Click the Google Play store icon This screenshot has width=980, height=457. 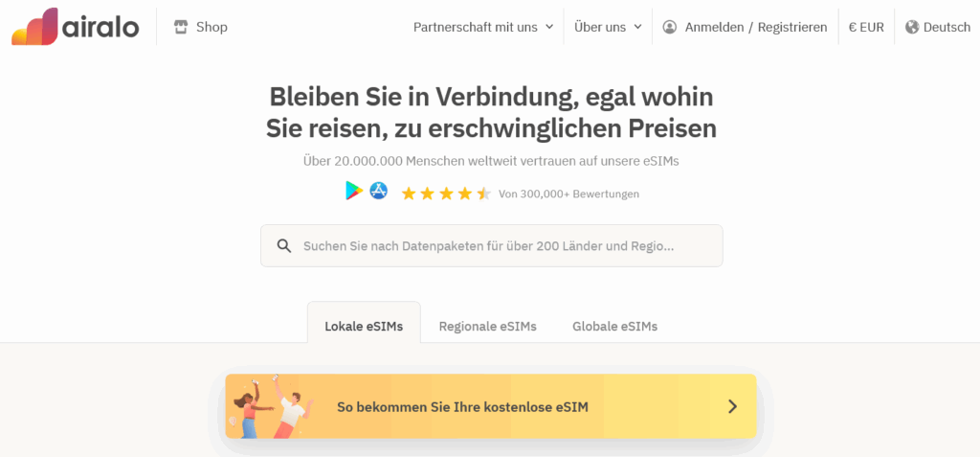(x=354, y=191)
